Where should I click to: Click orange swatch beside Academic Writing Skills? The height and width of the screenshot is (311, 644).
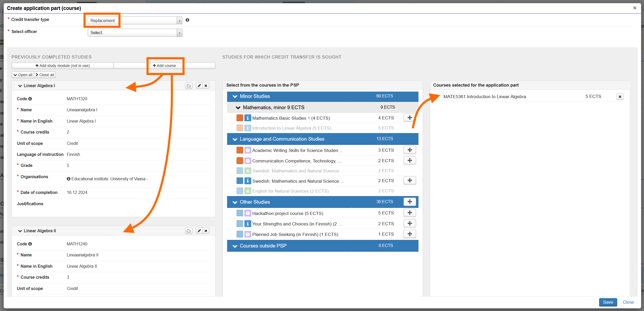click(239, 150)
